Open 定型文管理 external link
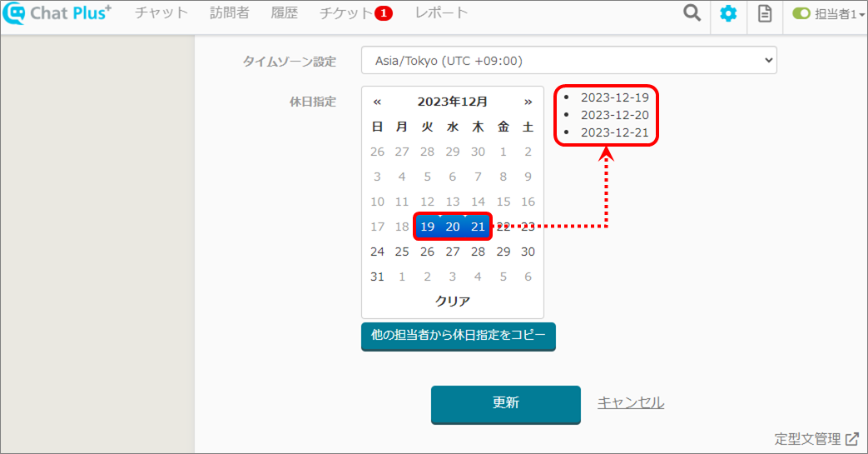 point(816,438)
